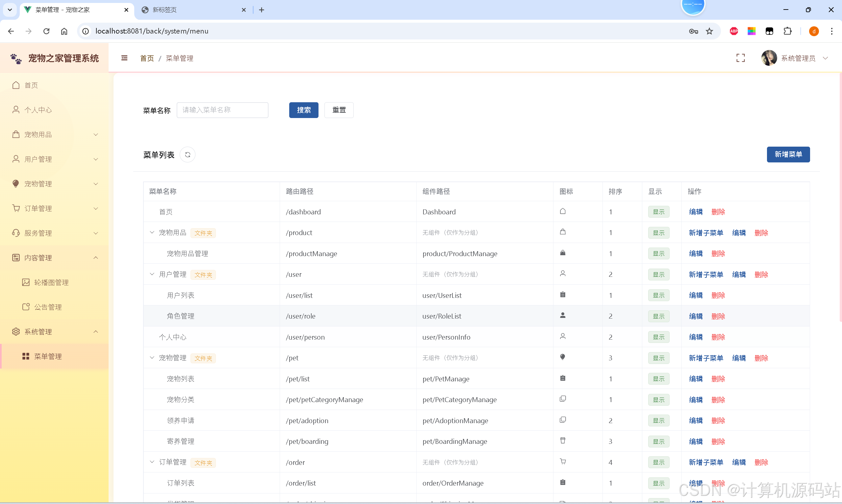Click the user icon in 用户管理 row
This screenshot has height=504, width=842.
(x=563, y=274)
